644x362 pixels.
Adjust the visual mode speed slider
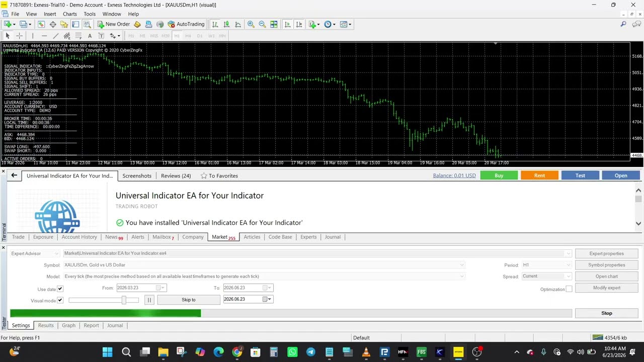[x=124, y=300]
